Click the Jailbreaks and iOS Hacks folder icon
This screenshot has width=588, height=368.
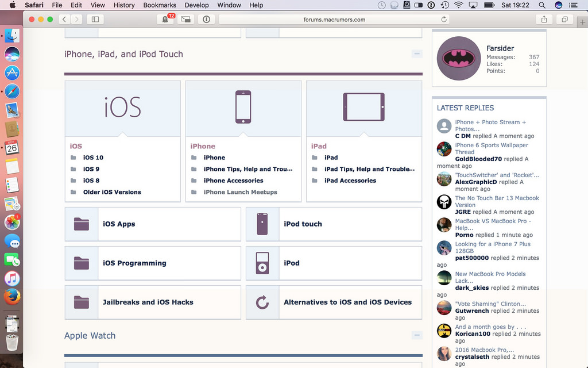point(82,302)
